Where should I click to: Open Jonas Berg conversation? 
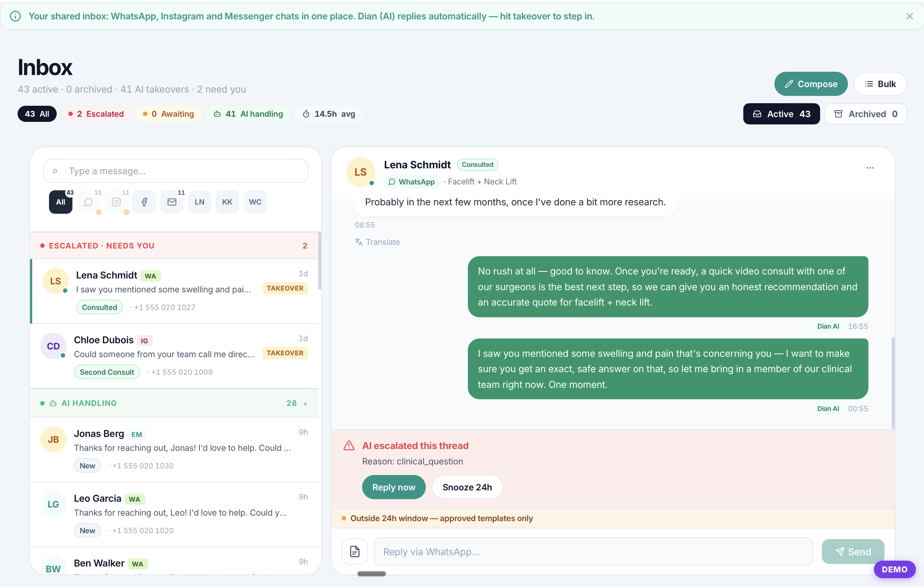pyautogui.click(x=174, y=449)
